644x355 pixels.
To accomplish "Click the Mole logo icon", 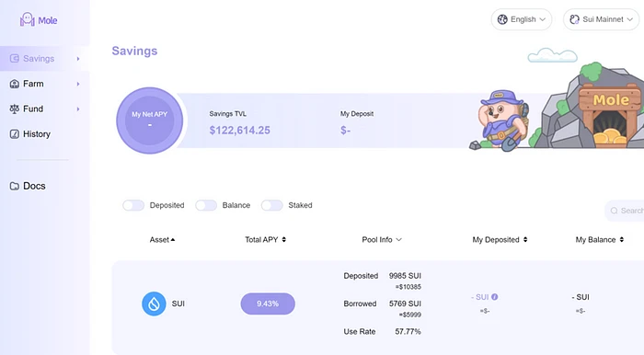I will (27, 19).
